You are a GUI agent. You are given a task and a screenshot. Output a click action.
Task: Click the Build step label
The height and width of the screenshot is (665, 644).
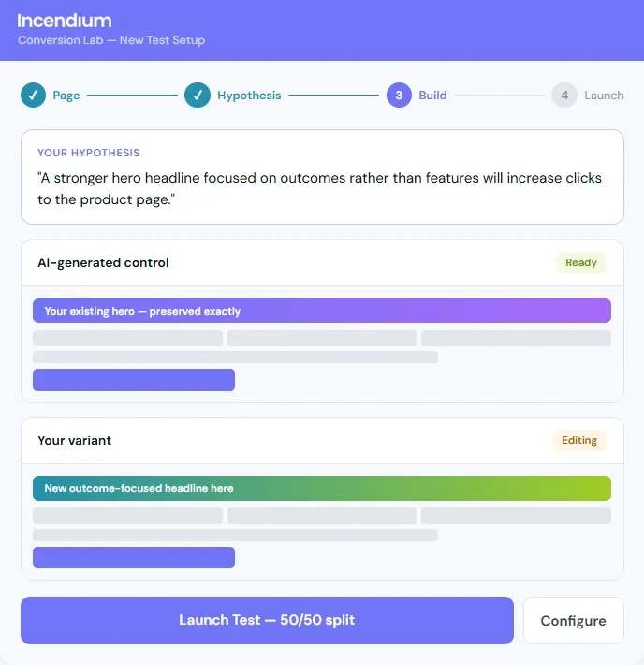(432, 96)
